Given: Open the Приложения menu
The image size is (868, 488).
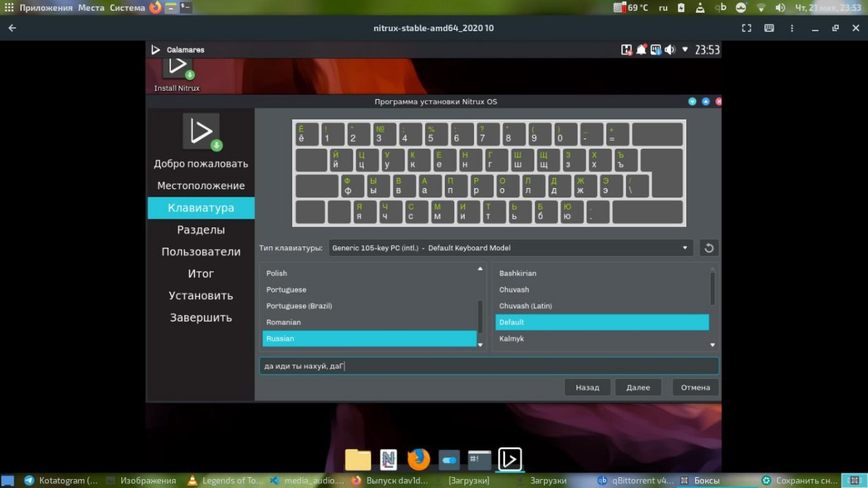Looking at the screenshot, I should [x=45, y=7].
